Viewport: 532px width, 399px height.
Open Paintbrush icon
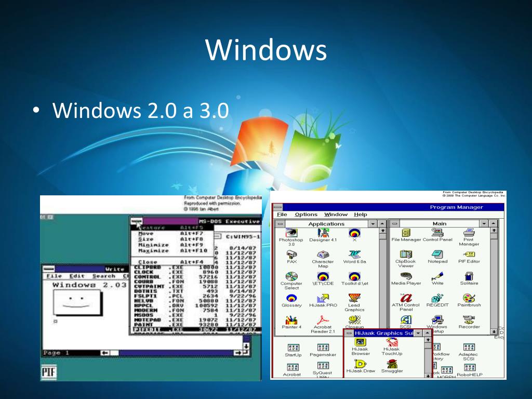tap(469, 300)
